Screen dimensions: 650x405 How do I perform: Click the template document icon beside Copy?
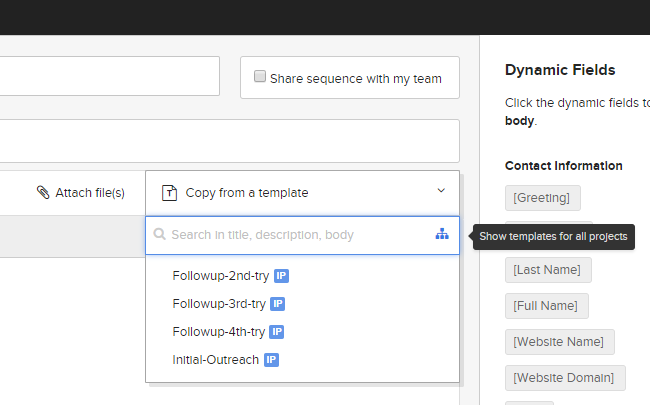point(170,193)
